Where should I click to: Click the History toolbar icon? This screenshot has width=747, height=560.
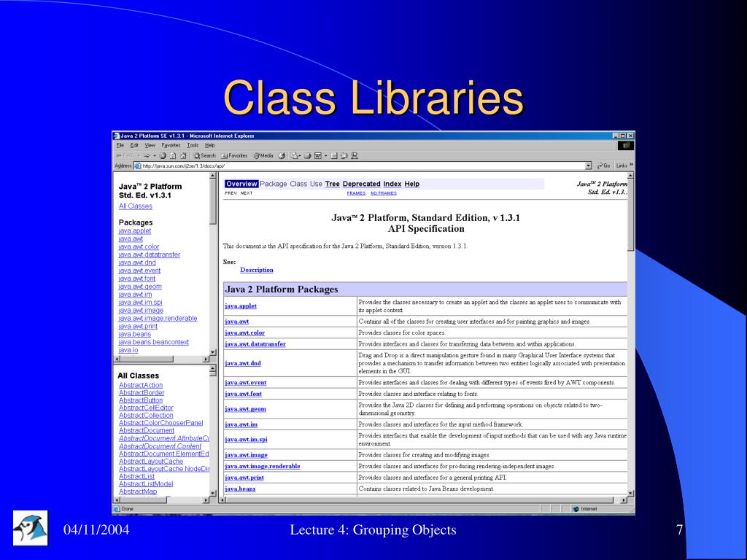[282, 156]
